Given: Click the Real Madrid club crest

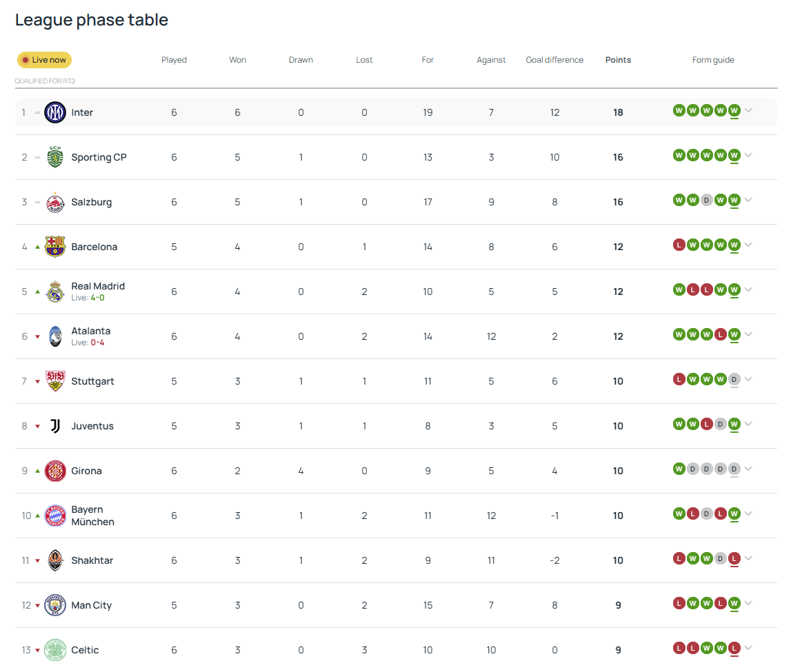Looking at the screenshot, I should tap(55, 292).
